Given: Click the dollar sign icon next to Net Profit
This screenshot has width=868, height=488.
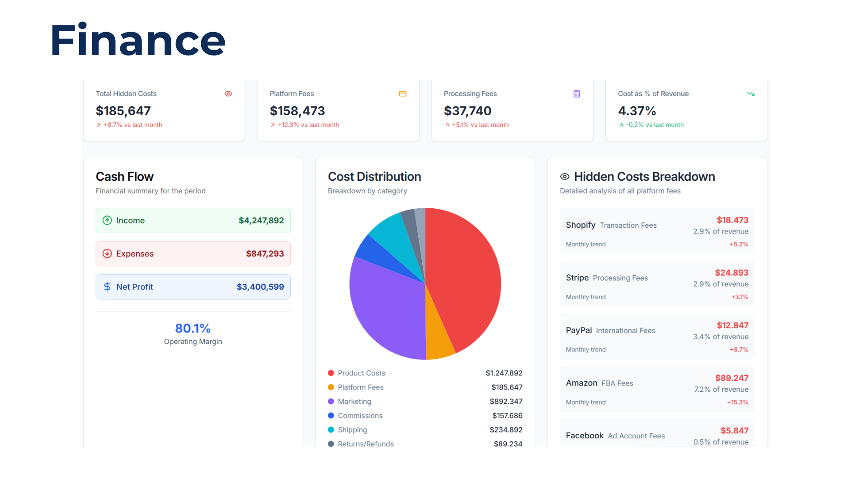Looking at the screenshot, I should pyautogui.click(x=107, y=286).
